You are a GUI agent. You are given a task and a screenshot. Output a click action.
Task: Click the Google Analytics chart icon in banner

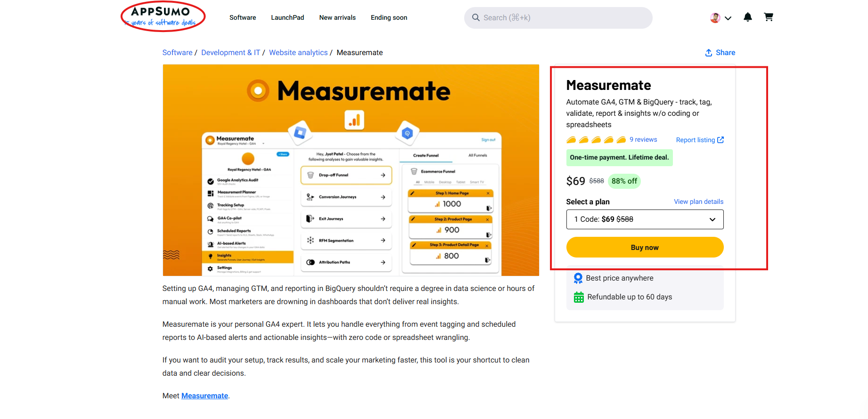tap(354, 120)
